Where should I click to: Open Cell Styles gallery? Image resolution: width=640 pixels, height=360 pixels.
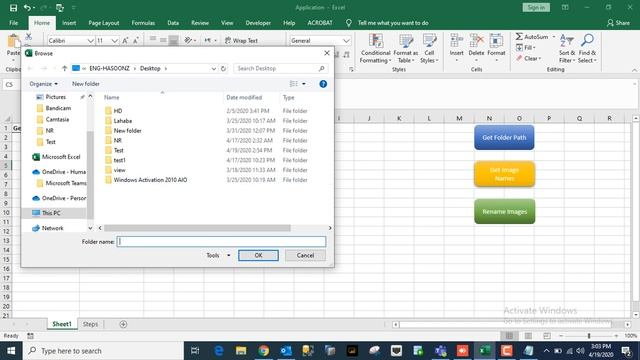429,48
